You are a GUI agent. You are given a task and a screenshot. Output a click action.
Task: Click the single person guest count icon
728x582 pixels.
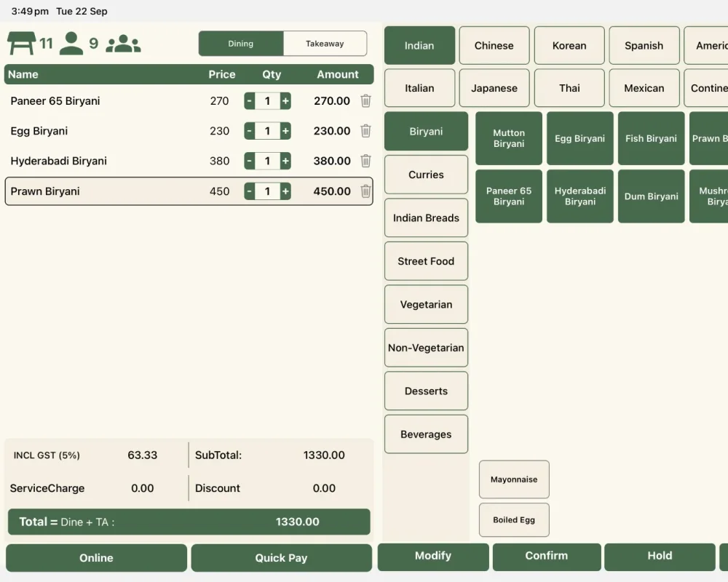(71, 43)
